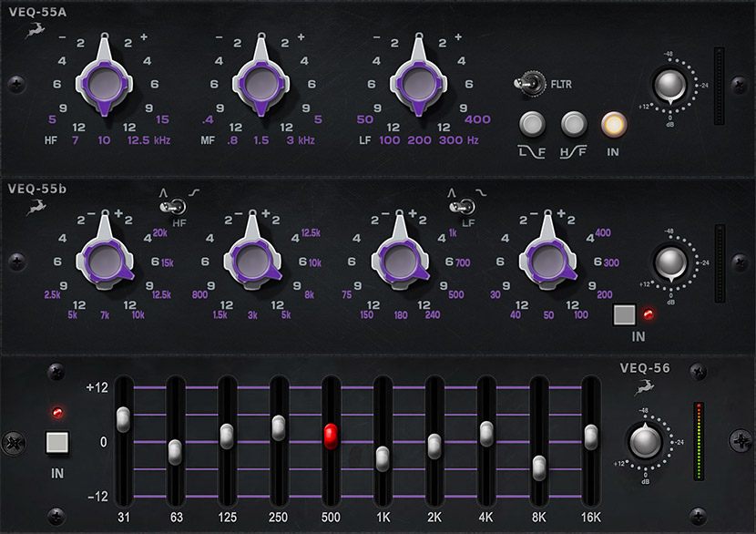The height and width of the screenshot is (534, 756).
Task: Enable the HF filter button on VEQ-55A
Action: coord(574,124)
